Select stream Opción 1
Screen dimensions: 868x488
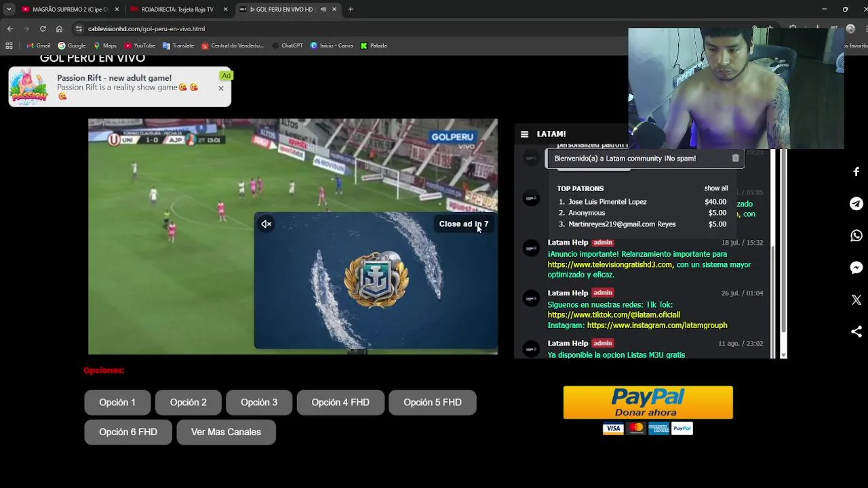pos(117,403)
